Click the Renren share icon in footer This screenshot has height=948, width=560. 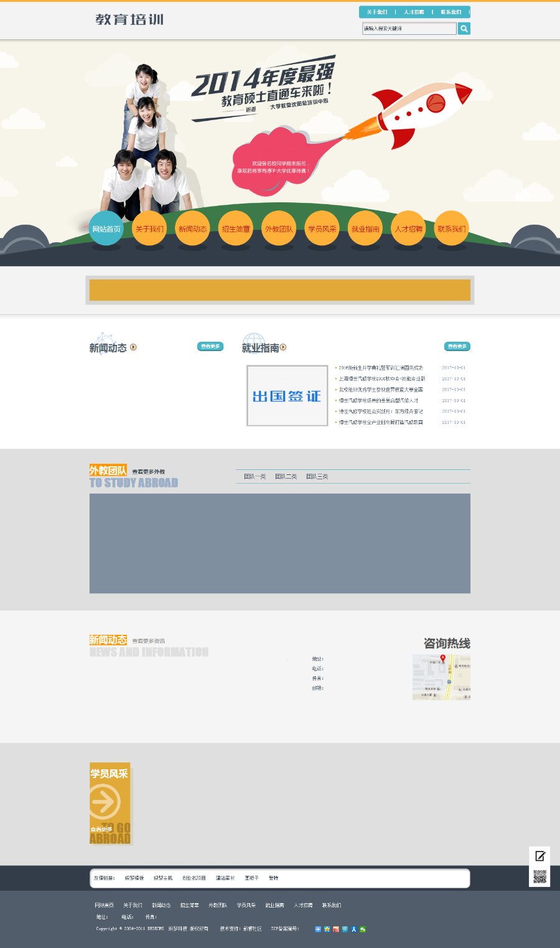click(353, 929)
